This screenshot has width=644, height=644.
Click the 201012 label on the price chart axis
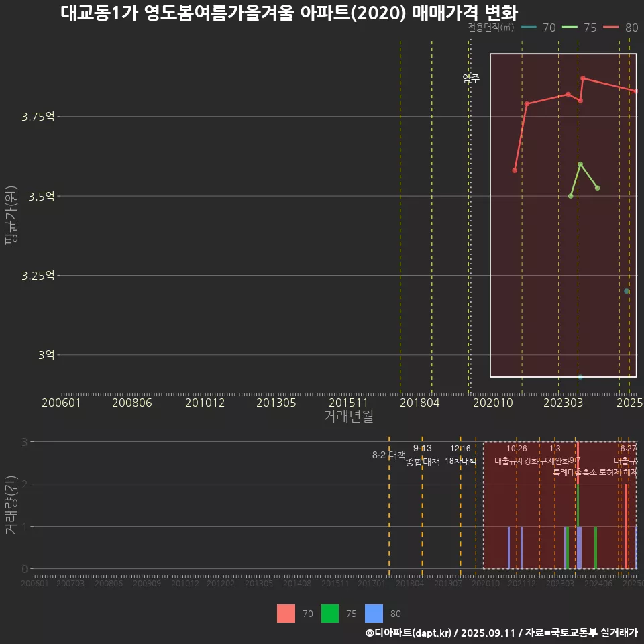coord(205,403)
